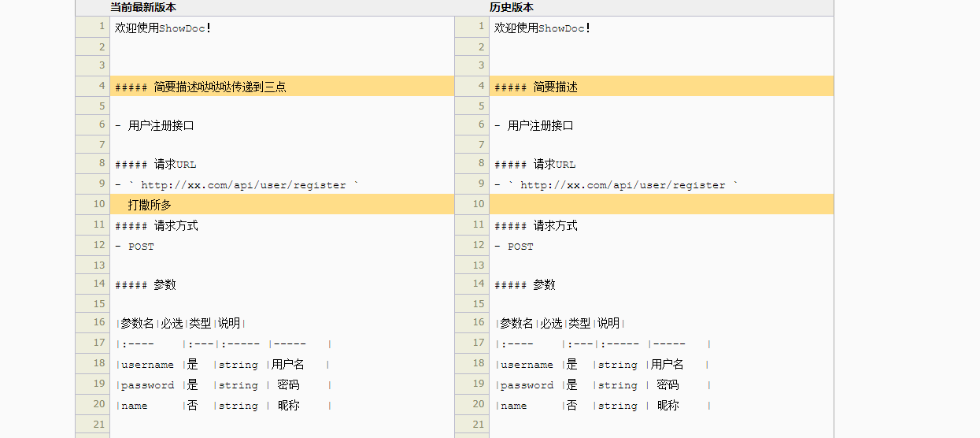Click the empty highlighted line 10 in history pane
Viewport: 980px width, 438px height.
(x=661, y=204)
